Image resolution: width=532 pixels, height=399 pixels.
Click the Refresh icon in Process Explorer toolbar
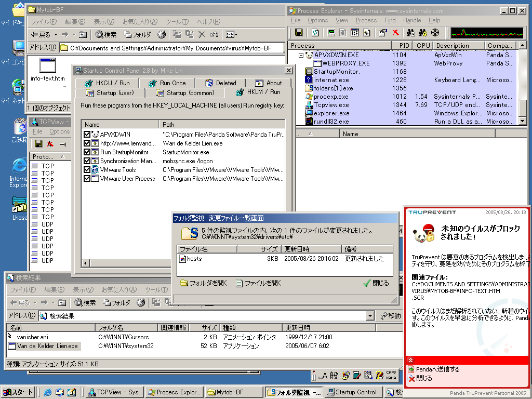pyautogui.click(x=315, y=33)
